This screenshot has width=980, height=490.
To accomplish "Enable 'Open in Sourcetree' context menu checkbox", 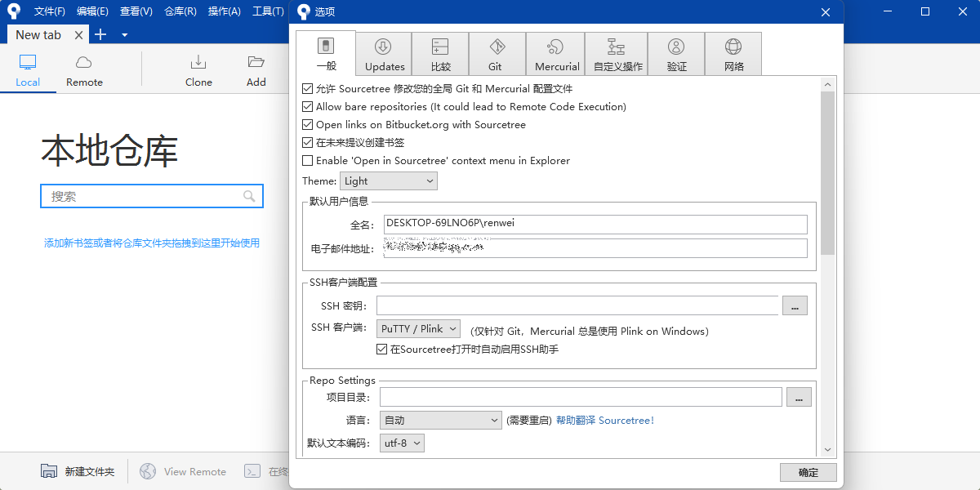I will [x=308, y=161].
